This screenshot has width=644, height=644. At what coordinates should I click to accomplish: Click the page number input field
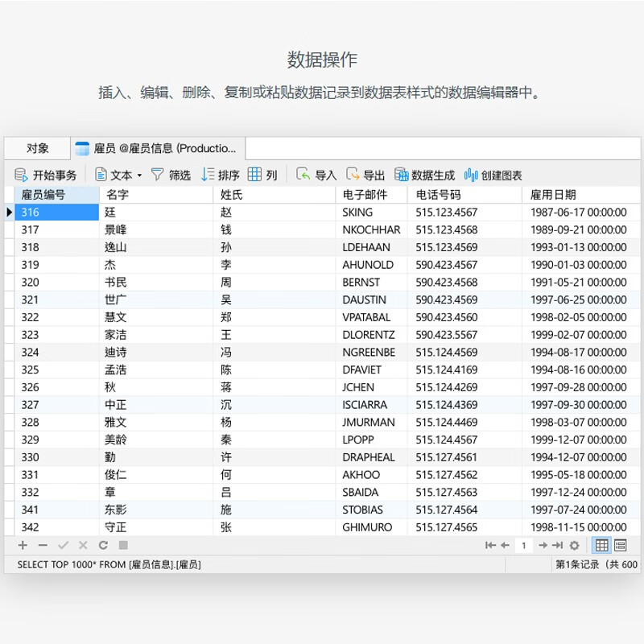pos(523,545)
